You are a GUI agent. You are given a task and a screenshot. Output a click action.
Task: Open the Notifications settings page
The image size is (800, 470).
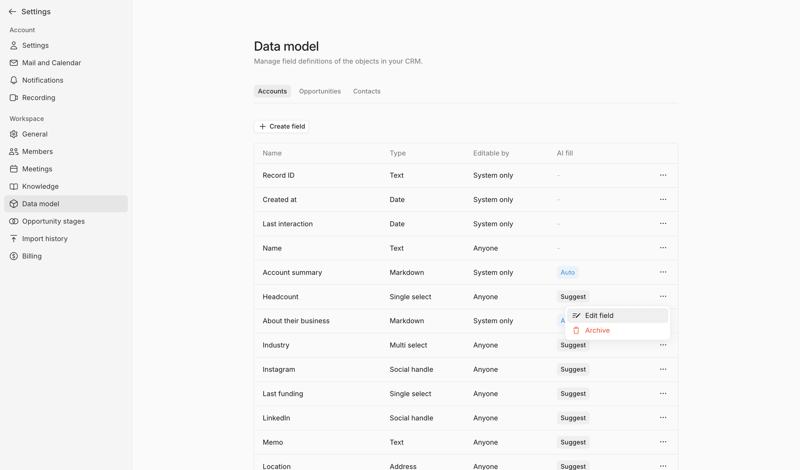pyautogui.click(x=42, y=80)
